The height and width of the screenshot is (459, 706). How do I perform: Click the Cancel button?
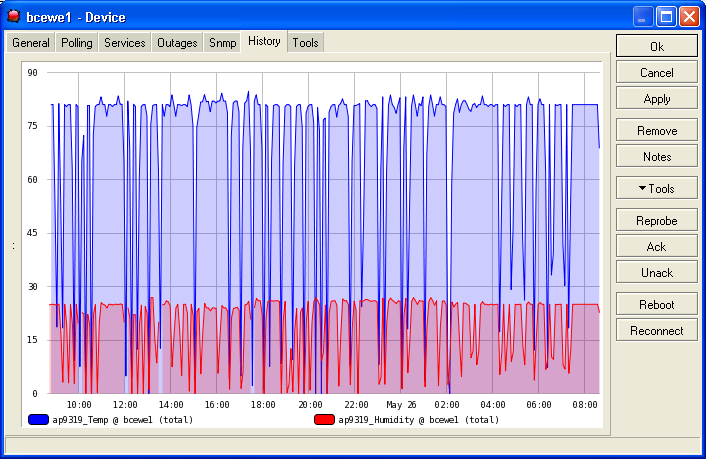pyautogui.click(x=656, y=73)
